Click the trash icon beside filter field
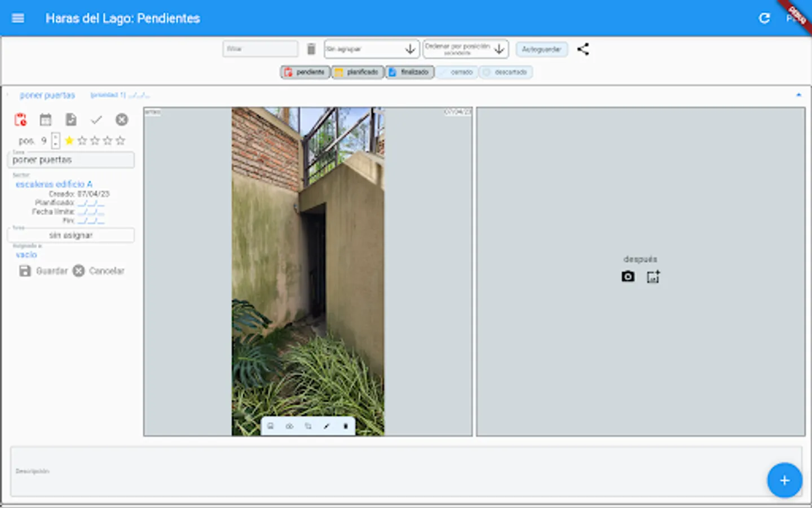812x508 pixels. tap(311, 49)
